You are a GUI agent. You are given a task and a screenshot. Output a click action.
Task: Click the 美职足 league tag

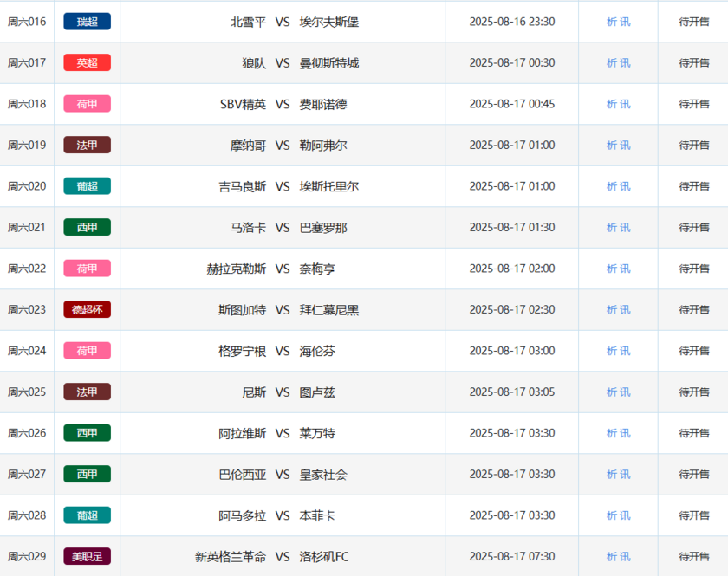(87, 556)
